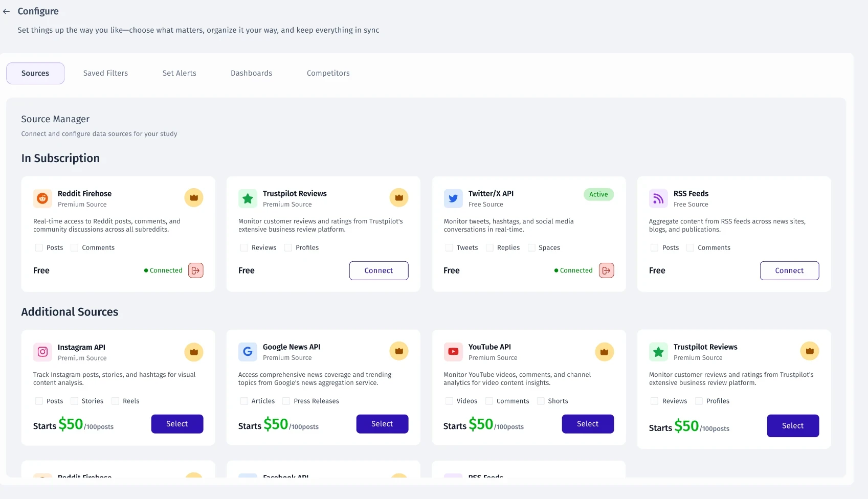The width and height of the screenshot is (868, 499).
Task: Check Reels under Instagram API
Action: (x=116, y=401)
